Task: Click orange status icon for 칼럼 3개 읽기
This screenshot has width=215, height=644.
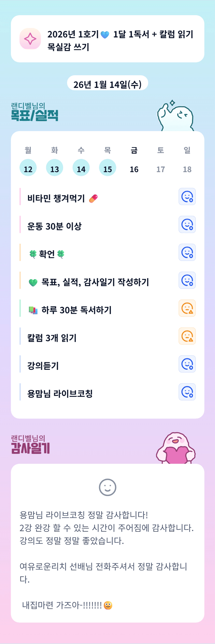Action: point(187,336)
